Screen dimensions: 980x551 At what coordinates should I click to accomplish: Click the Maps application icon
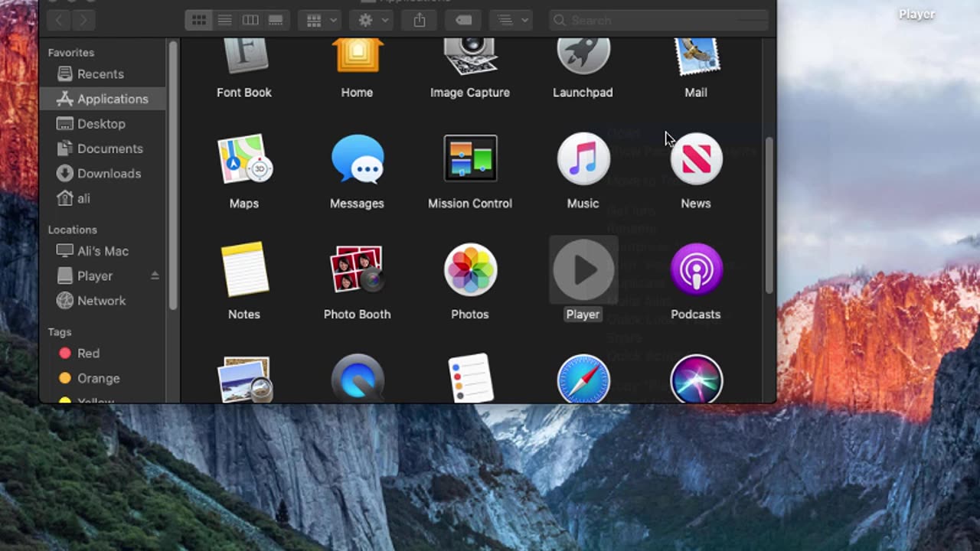pos(244,159)
